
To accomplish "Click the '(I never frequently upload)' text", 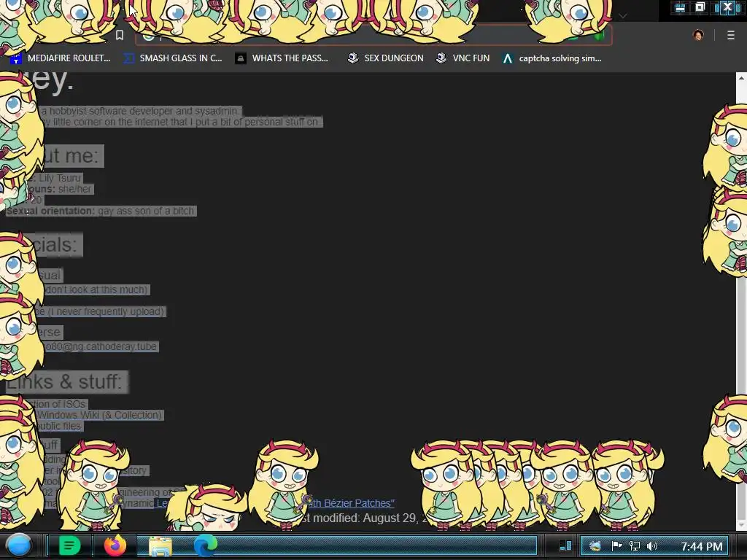I will pos(106,311).
